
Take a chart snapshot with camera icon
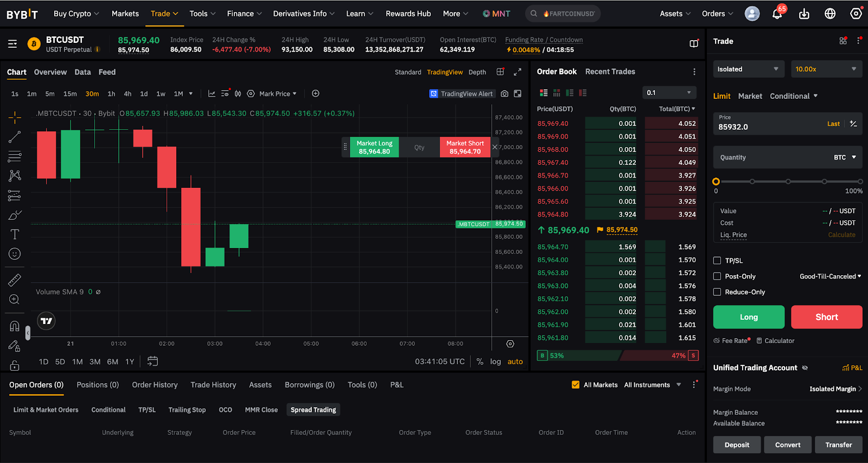click(505, 94)
